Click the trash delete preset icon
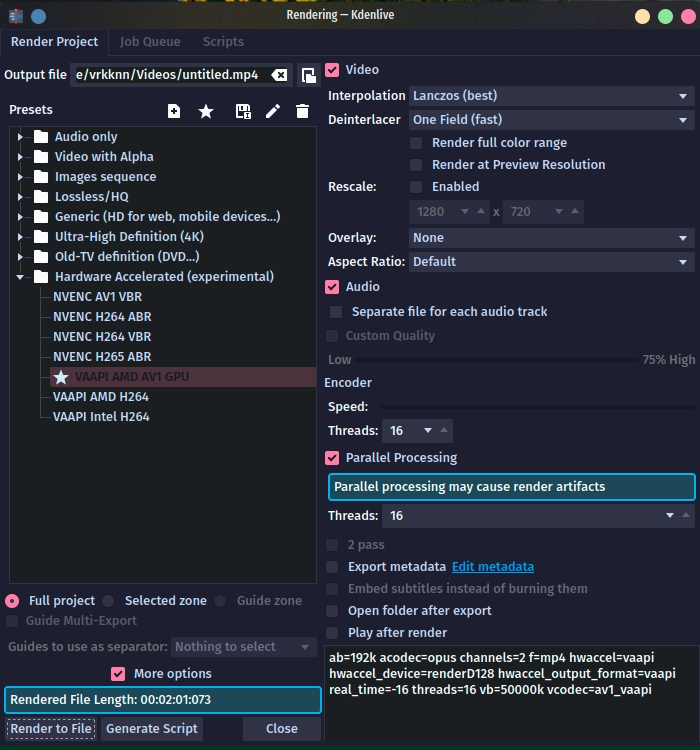700x750 pixels. [x=302, y=111]
